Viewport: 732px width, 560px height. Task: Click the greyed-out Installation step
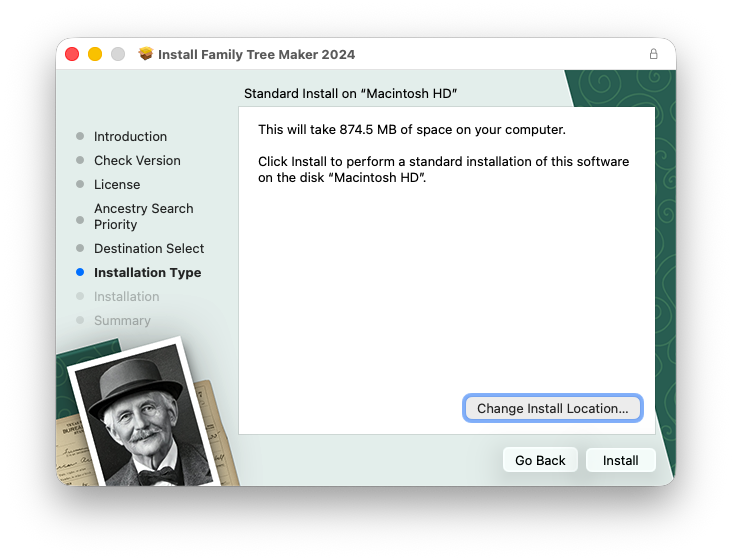tap(127, 296)
